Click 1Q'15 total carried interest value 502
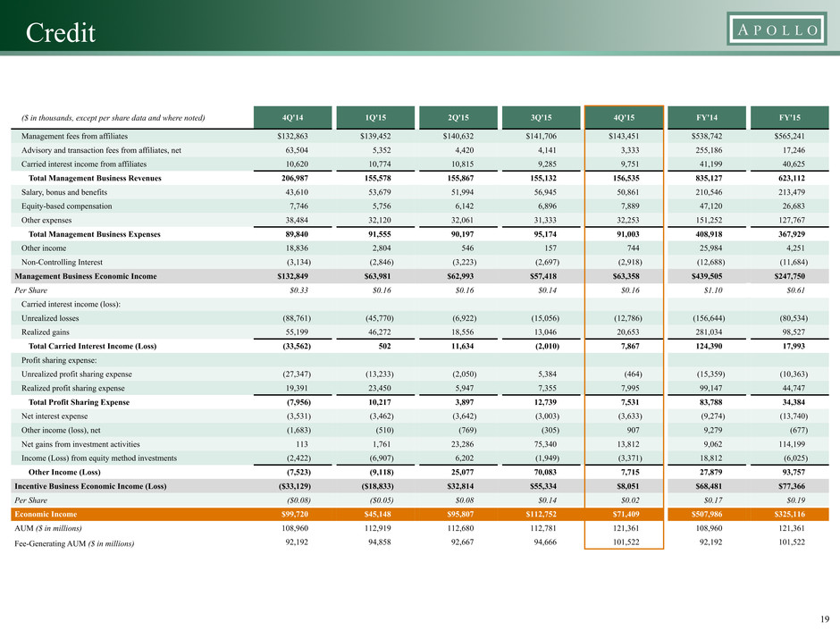Viewport: 840px width, 630px height. coord(384,346)
